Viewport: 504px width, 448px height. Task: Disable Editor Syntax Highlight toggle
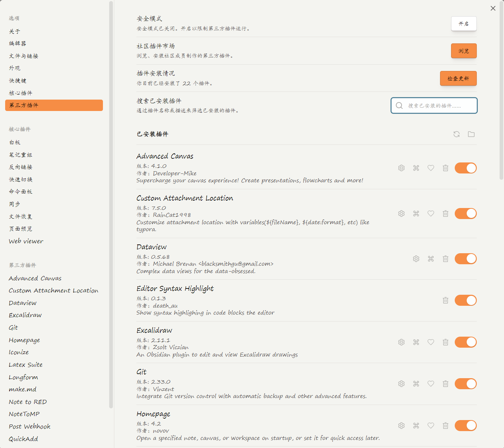(466, 300)
